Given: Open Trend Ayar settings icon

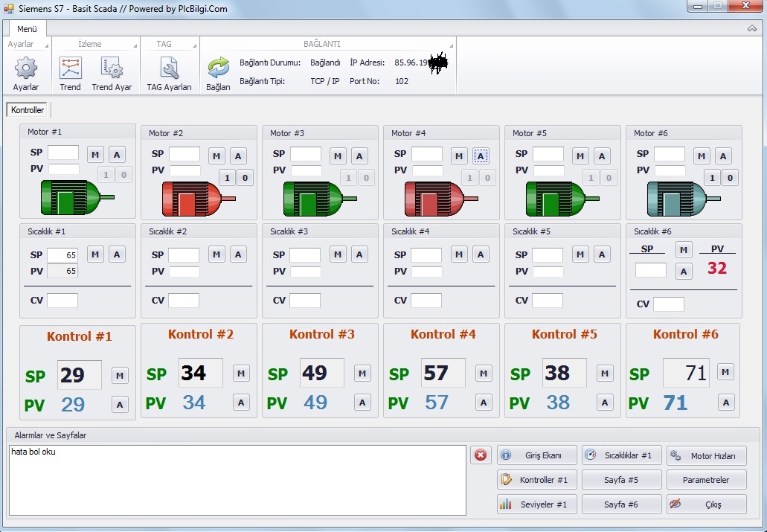Looking at the screenshot, I should tap(112, 68).
